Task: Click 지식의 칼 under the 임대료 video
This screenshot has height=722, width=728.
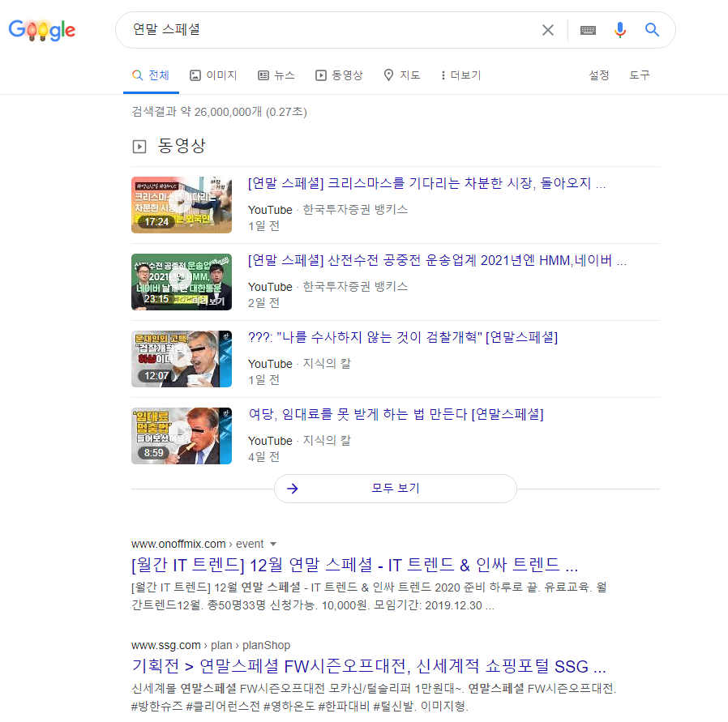Action: (327, 441)
